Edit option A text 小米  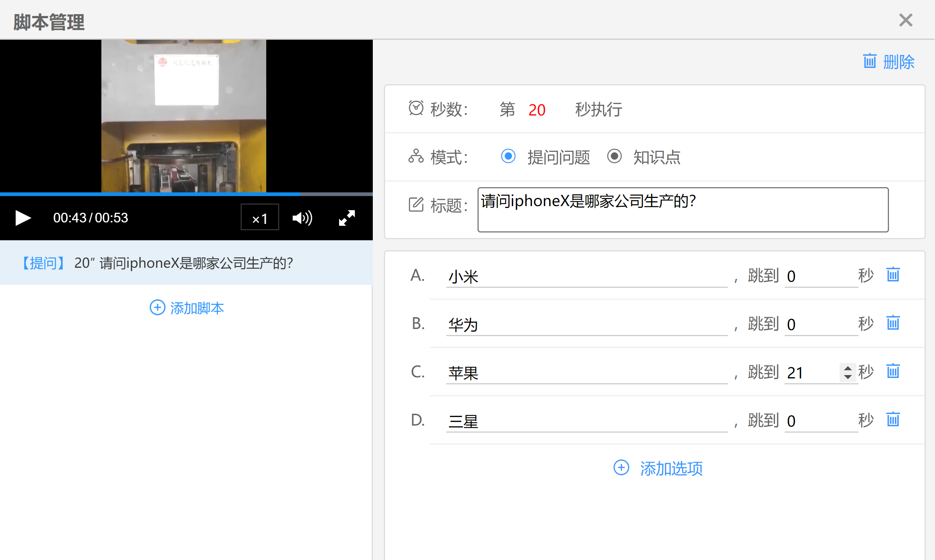(587, 277)
